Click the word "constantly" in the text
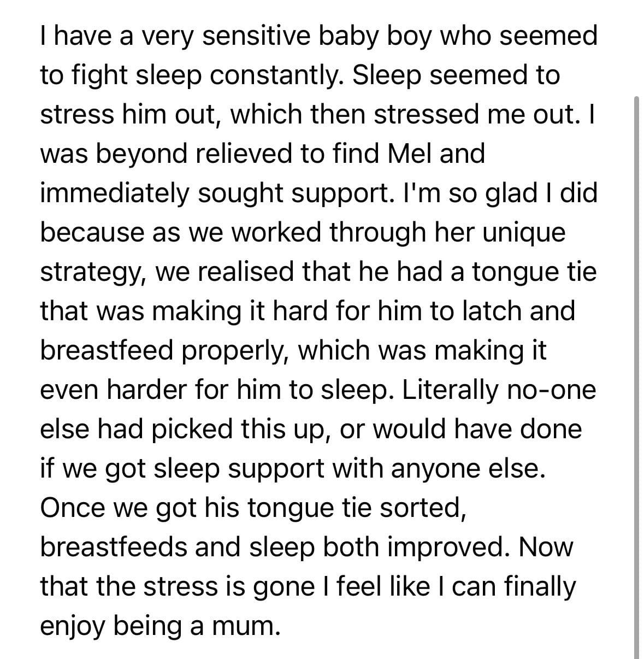 point(275,75)
